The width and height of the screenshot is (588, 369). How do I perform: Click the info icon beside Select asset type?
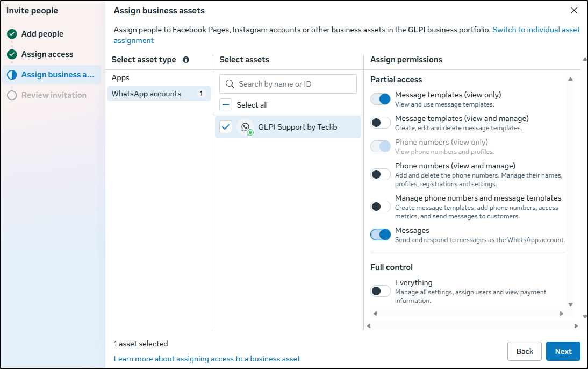click(186, 60)
